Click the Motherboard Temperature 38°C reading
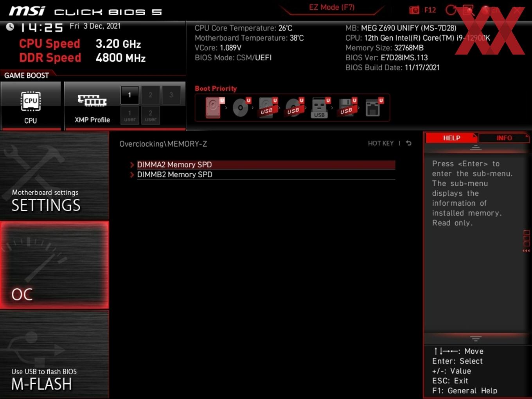 coord(249,38)
